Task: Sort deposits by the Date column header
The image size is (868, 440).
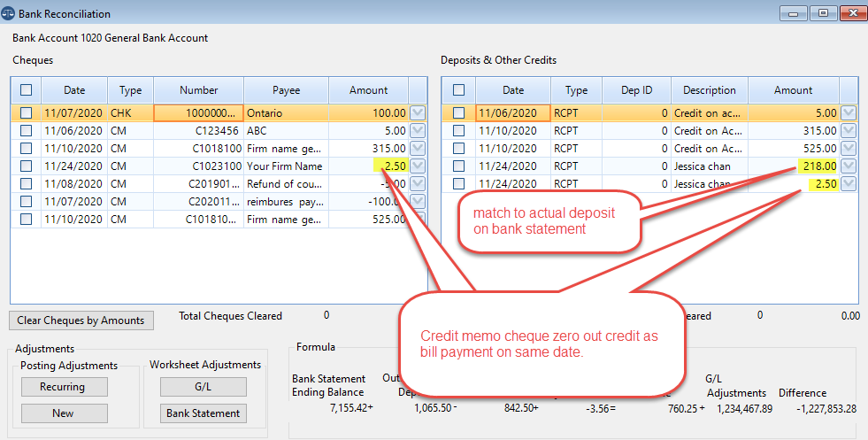Action: pos(513,90)
